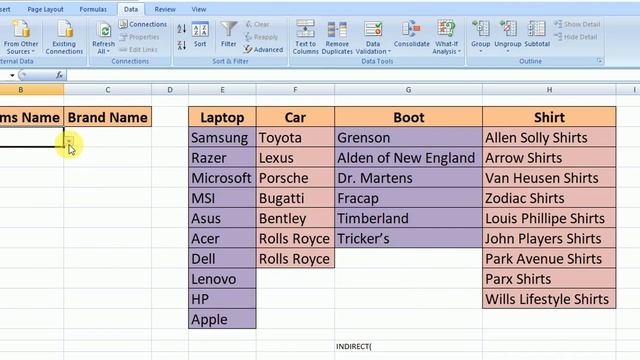Select column B header

[32, 90]
